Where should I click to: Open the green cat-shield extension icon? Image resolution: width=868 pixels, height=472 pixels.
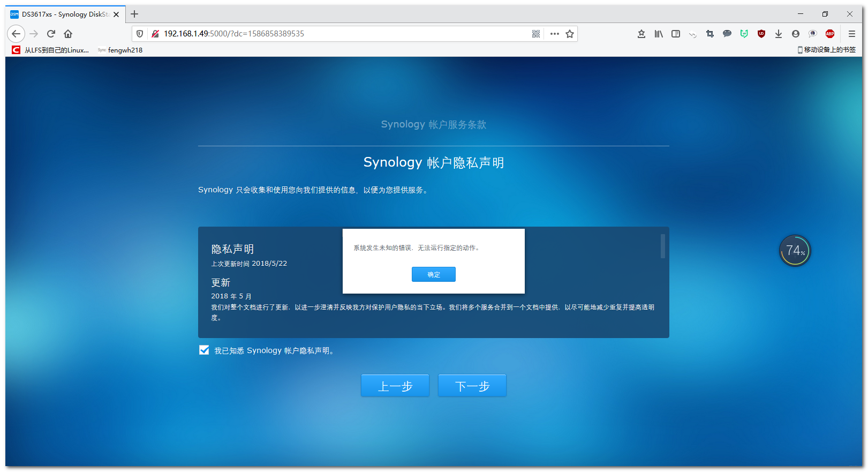point(744,34)
